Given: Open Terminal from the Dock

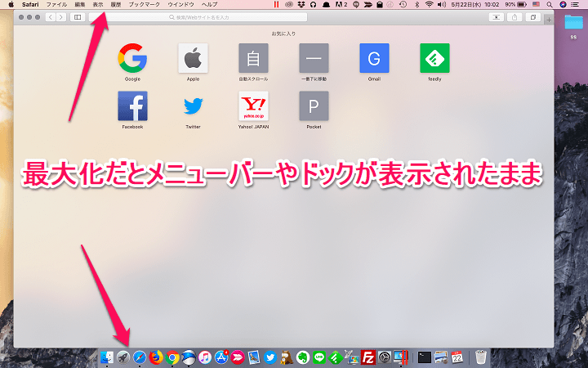Looking at the screenshot, I should coord(425,357).
